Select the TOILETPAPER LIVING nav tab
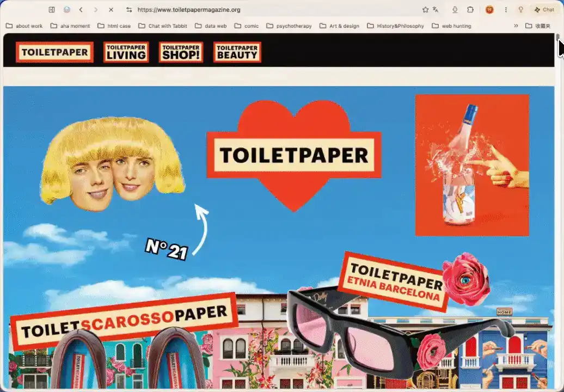Viewport: 564px width, 392px height. click(x=126, y=52)
